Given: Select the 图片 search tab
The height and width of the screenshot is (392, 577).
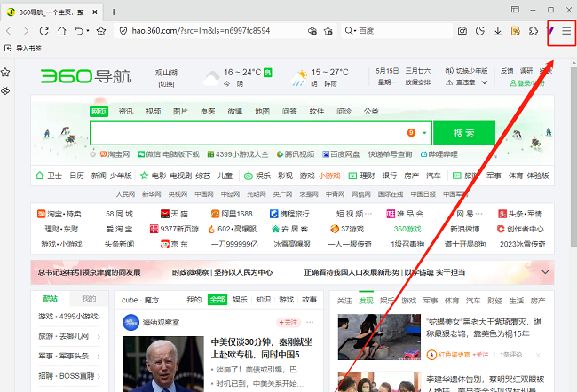Looking at the screenshot, I should tap(180, 112).
